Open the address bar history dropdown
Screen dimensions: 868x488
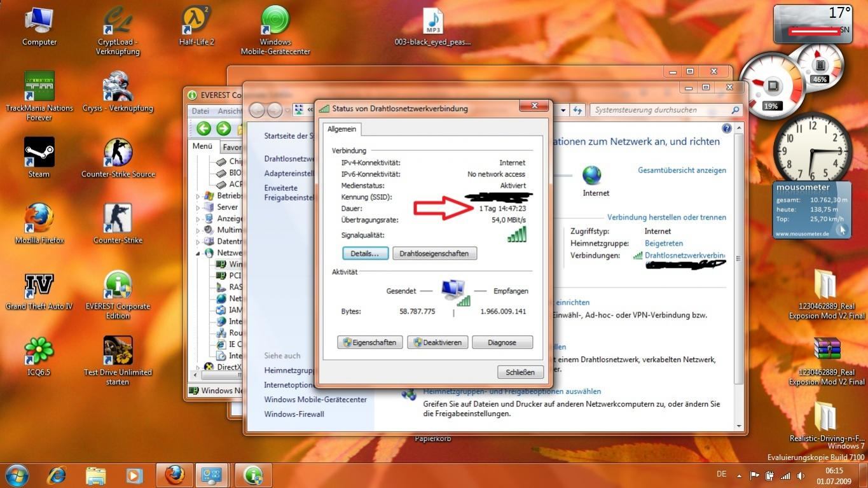563,110
